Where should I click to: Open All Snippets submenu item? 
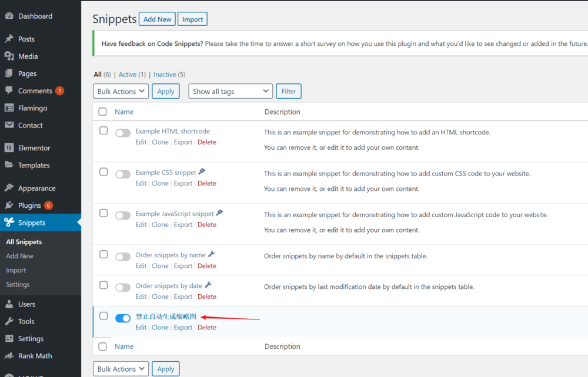click(x=24, y=242)
